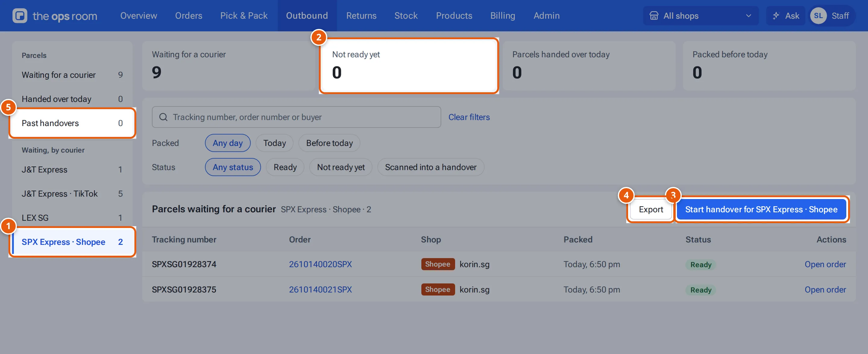
Task: Select J&T Express · TikTok courier
Action: click(x=72, y=194)
